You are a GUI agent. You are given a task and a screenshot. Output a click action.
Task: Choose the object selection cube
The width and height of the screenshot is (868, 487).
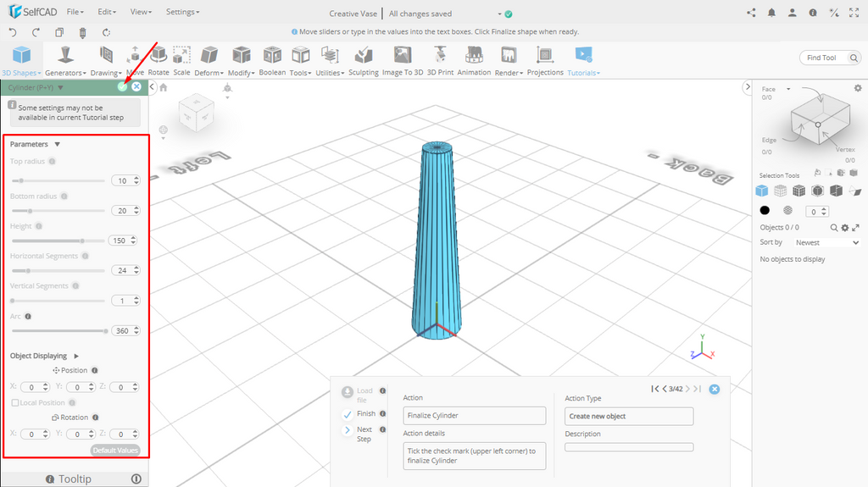762,191
